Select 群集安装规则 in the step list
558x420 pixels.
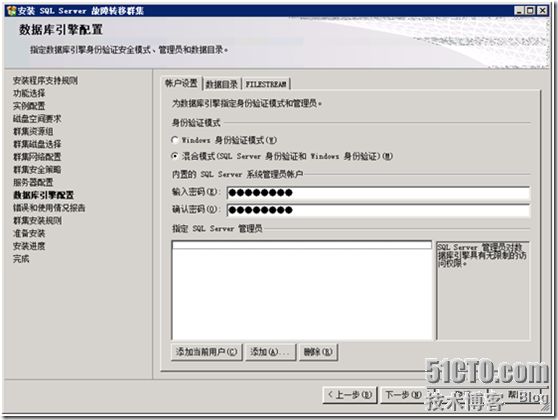coord(37,221)
